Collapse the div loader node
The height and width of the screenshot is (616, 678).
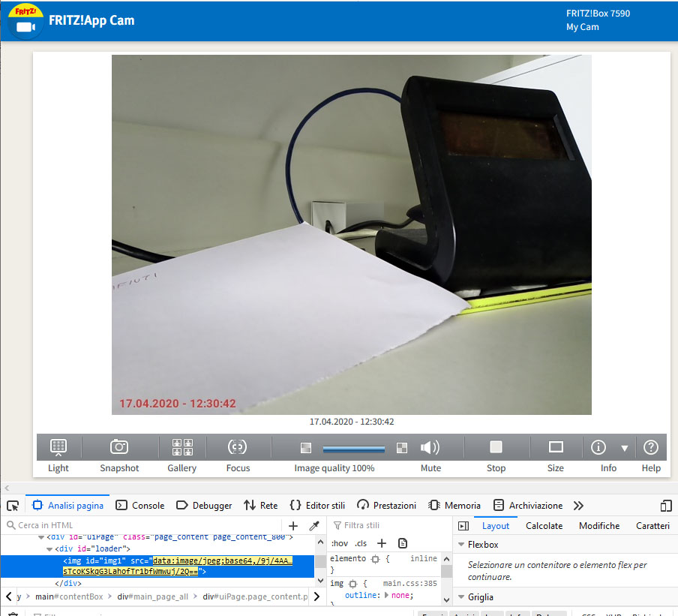[49, 549]
